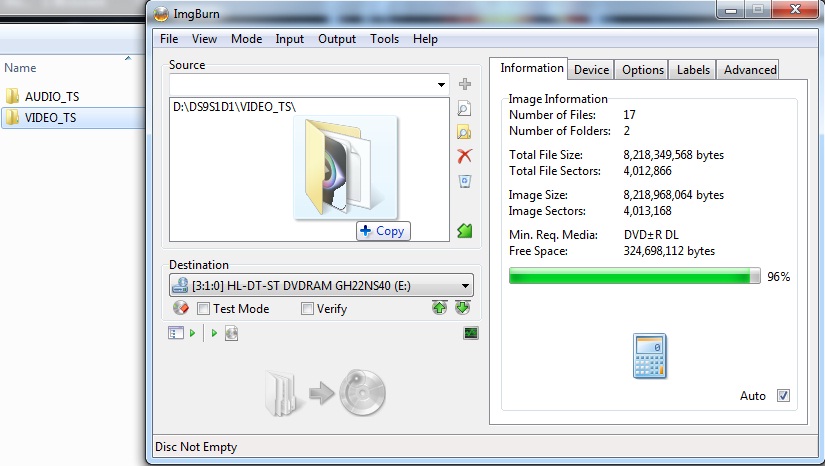Screen dimensions: 825x466
Task: Minimize the ImgBurn window
Action: pos(731,9)
